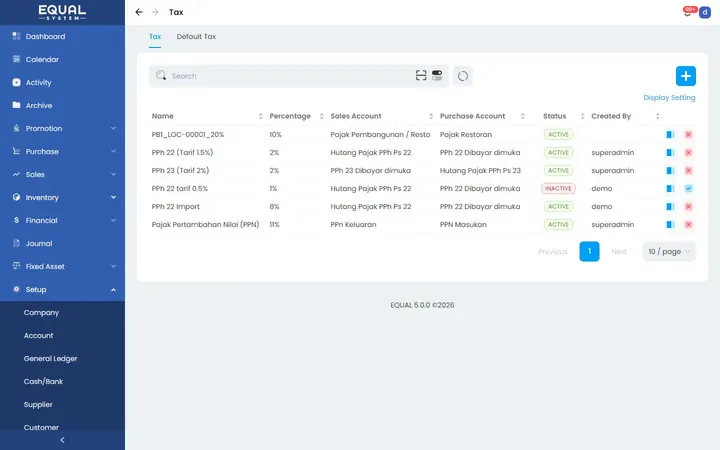Open the user avatar 'd' profile

[x=704, y=12]
